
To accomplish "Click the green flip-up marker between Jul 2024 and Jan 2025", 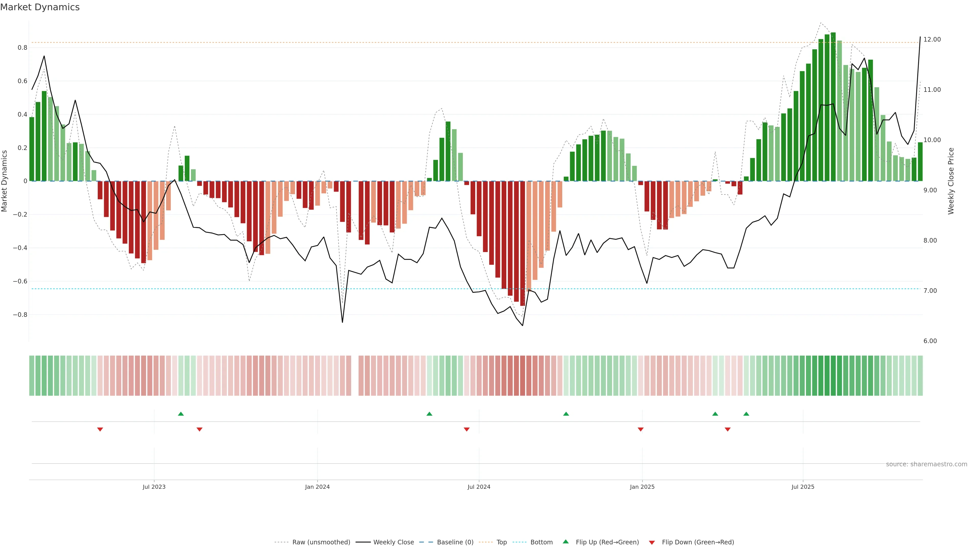I will pos(566,414).
